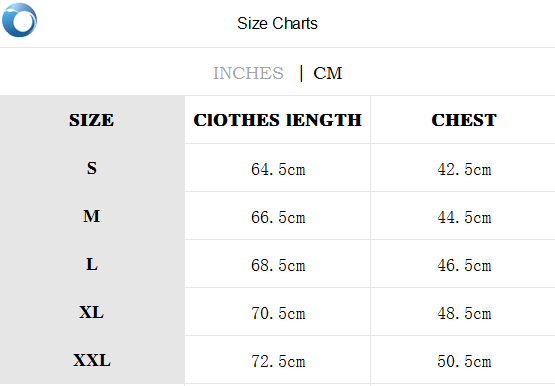Click the blue circular logo icon

(19, 20)
